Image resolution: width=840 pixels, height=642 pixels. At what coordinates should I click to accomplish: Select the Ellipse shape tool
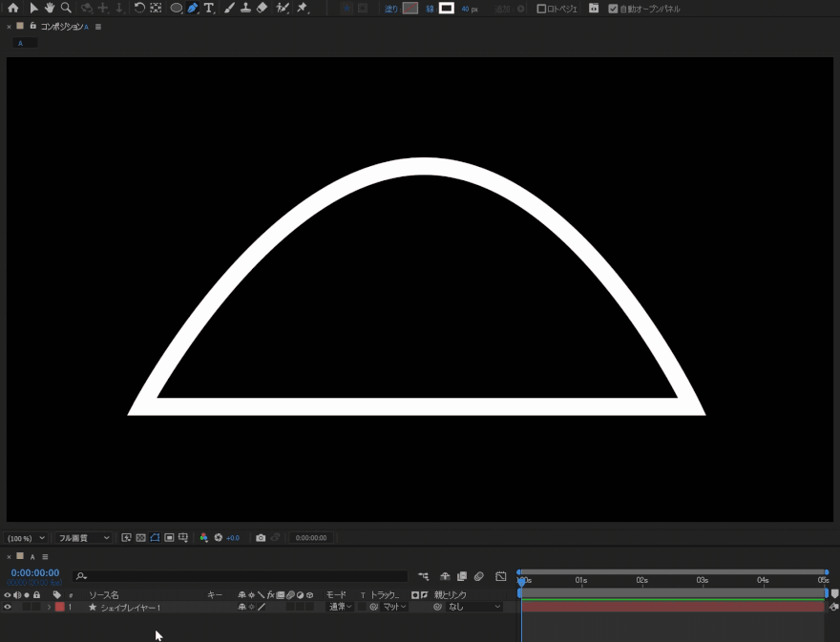176,8
